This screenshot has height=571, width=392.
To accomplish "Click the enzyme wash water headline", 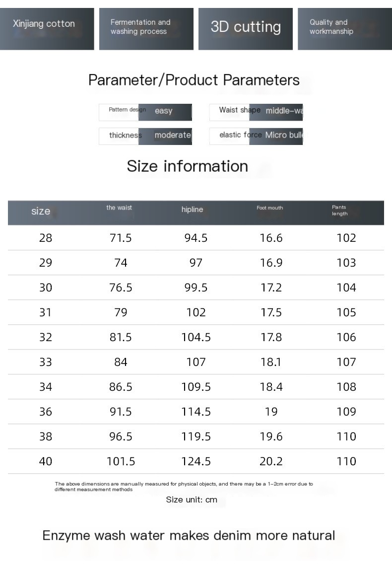I will tap(189, 535).
